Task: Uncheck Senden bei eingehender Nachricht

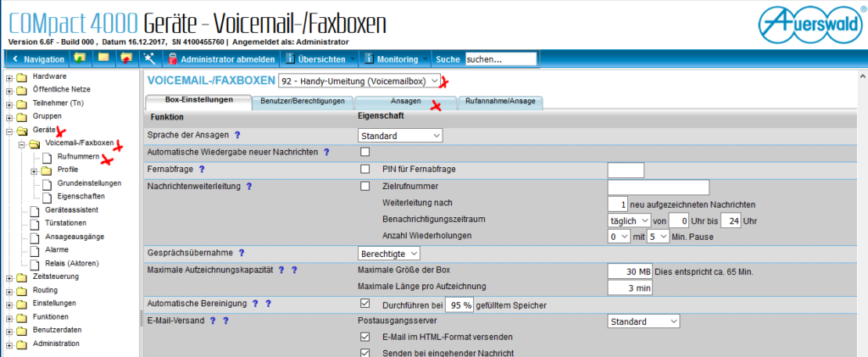Action: pos(364,353)
